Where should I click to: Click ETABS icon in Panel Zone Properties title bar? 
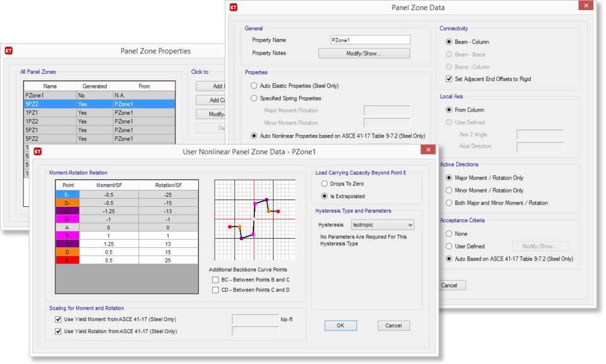pyautogui.click(x=8, y=50)
